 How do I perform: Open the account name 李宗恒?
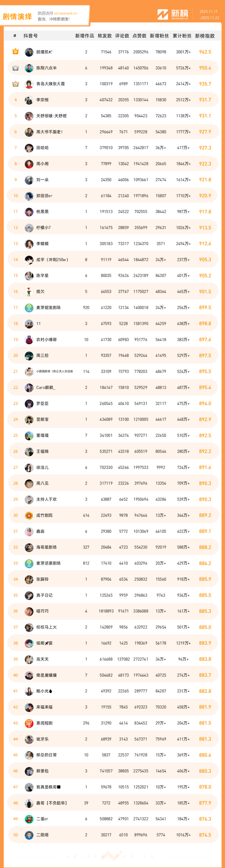42,100
